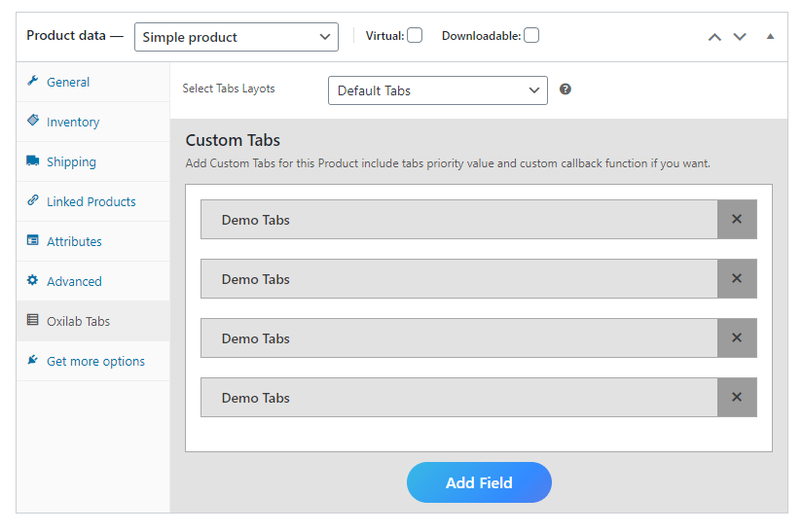Remove the first Demo Tabs entry
Image resolution: width=803 pixels, height=532 pixels.
coord(737,219)
